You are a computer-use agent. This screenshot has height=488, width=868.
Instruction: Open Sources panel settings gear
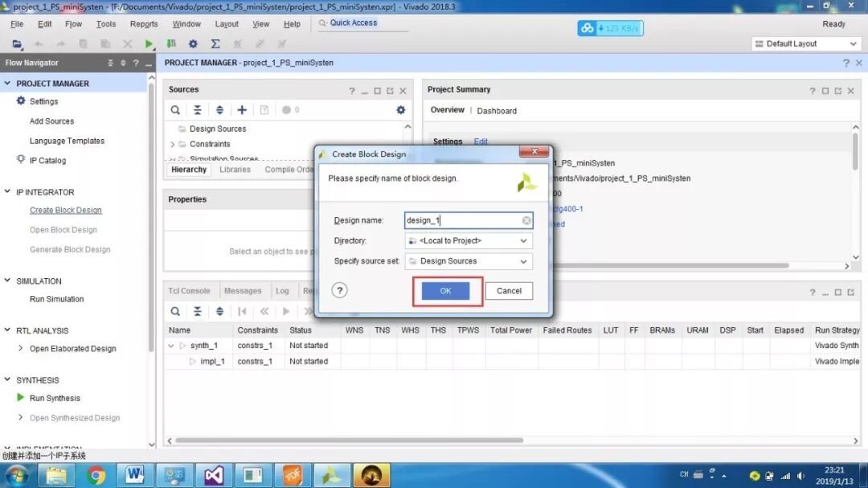pos(401,110)
